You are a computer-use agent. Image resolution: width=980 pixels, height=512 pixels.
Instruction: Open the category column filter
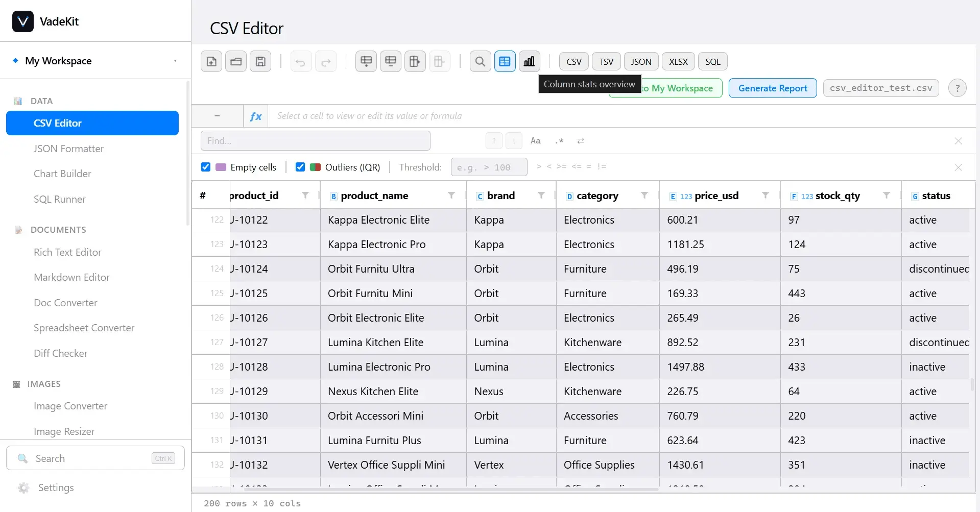click(644, 196)
